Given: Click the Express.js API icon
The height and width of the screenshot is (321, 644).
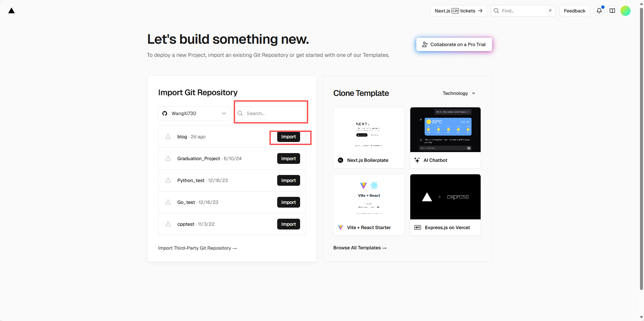Looking at the screenshot, I should 418,227.
